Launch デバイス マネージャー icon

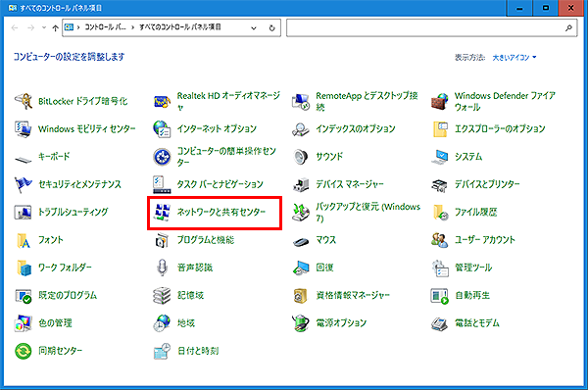[301, 184]
